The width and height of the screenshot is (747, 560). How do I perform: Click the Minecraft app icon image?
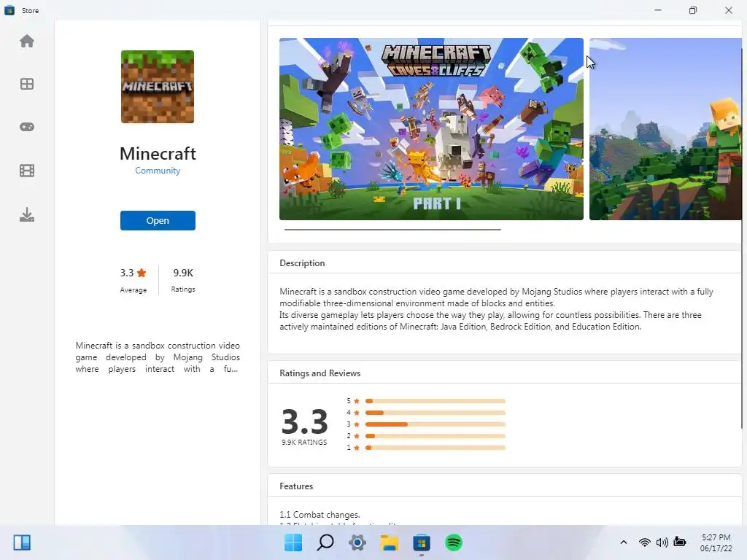click(158, 87)
